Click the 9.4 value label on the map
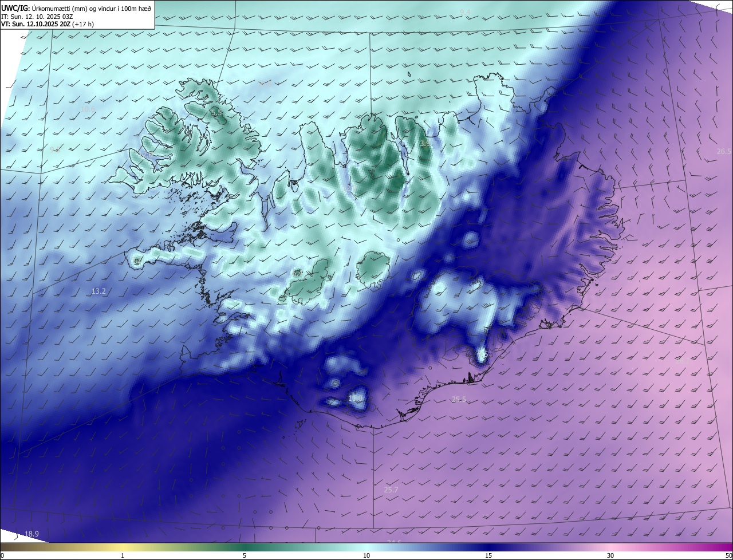The width and height of the screenshot is (733, 560). coord(465,13)
